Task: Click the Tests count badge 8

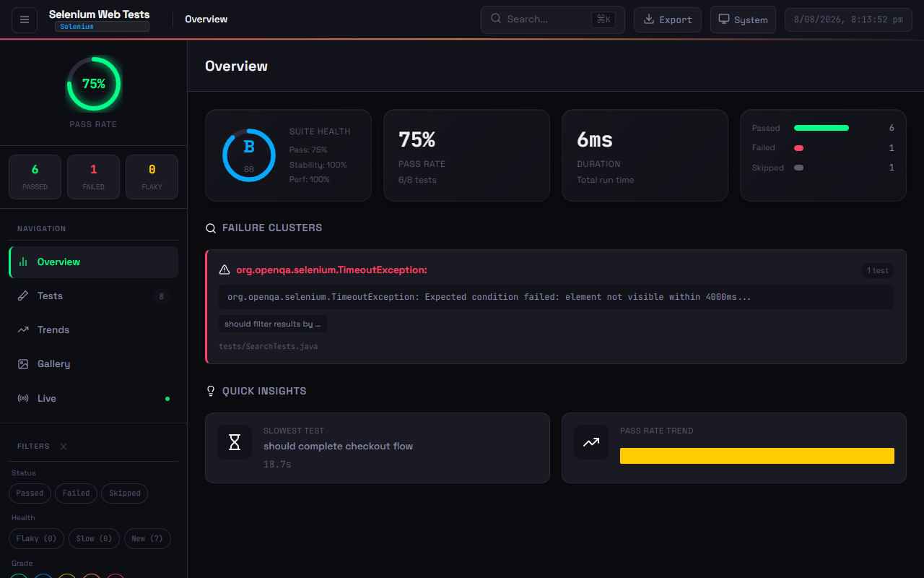Action: pos(162,296)
